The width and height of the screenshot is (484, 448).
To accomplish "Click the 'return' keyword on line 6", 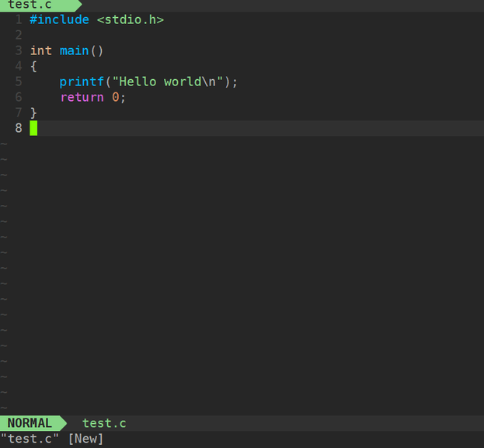I will click(x=82, y=98).
